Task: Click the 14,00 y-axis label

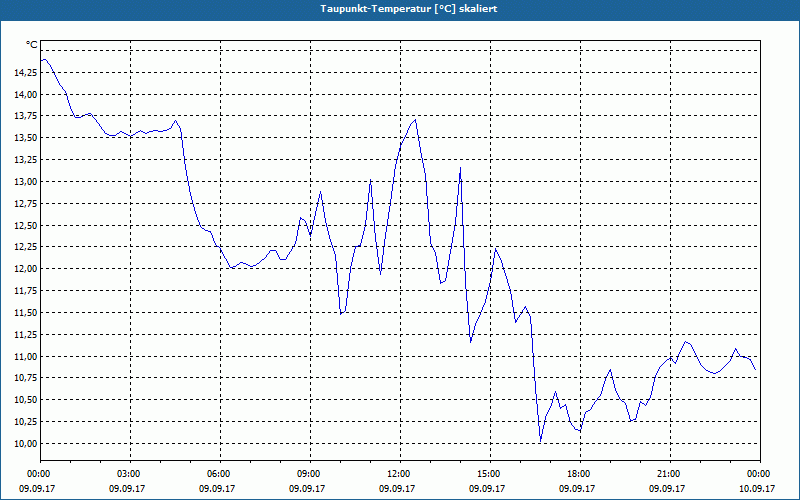Action: click(26, 94)
